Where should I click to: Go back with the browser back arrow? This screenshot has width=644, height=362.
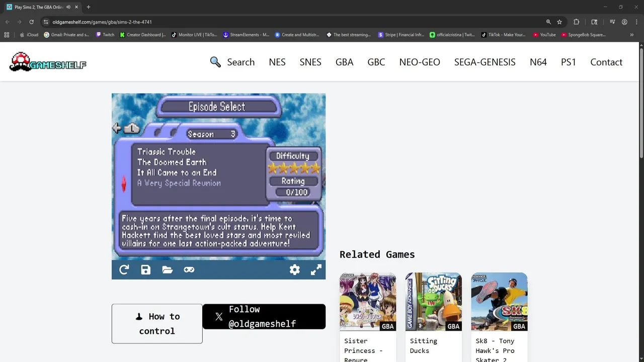pos(7,22)
